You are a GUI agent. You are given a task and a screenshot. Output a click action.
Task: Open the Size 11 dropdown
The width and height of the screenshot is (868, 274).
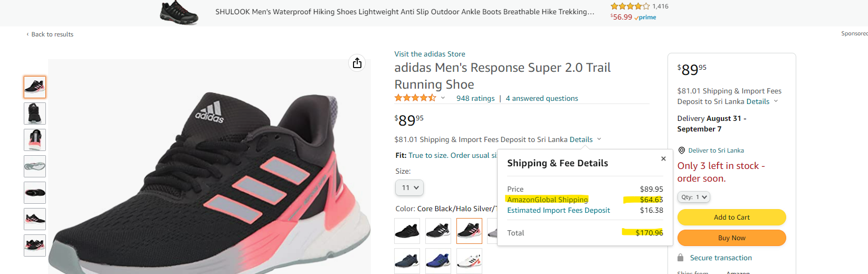409,187
